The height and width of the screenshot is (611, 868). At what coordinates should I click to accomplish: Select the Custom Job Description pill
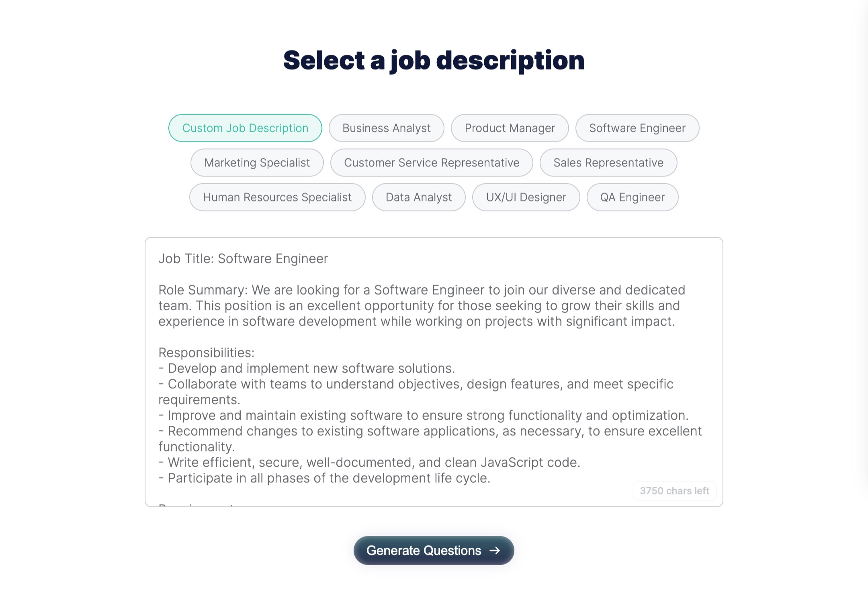point(245,128)
